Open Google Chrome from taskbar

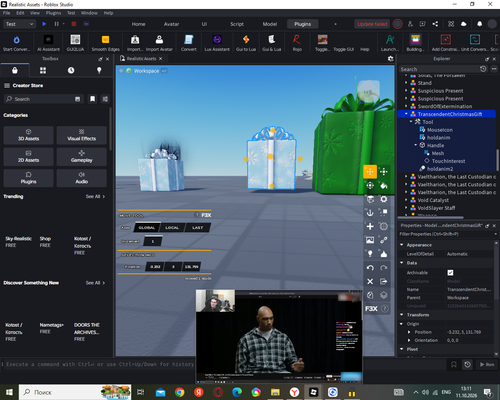click(x=180, y=392)
